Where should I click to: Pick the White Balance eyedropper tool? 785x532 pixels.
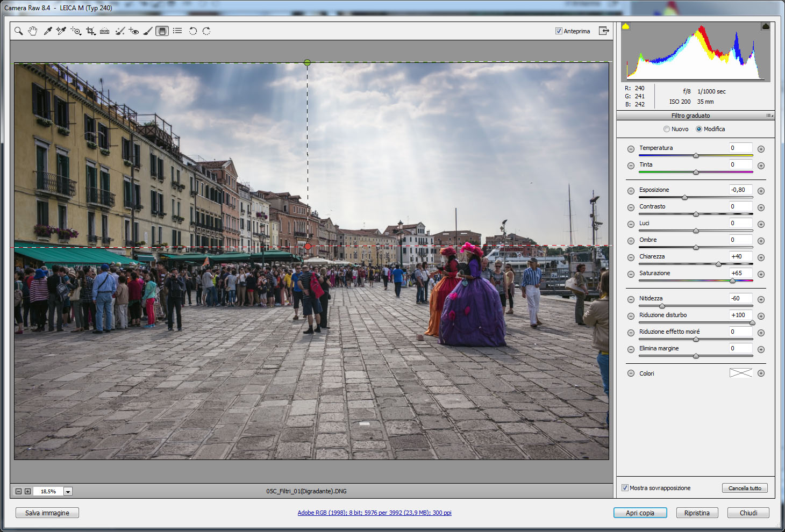tap(47, 31)
